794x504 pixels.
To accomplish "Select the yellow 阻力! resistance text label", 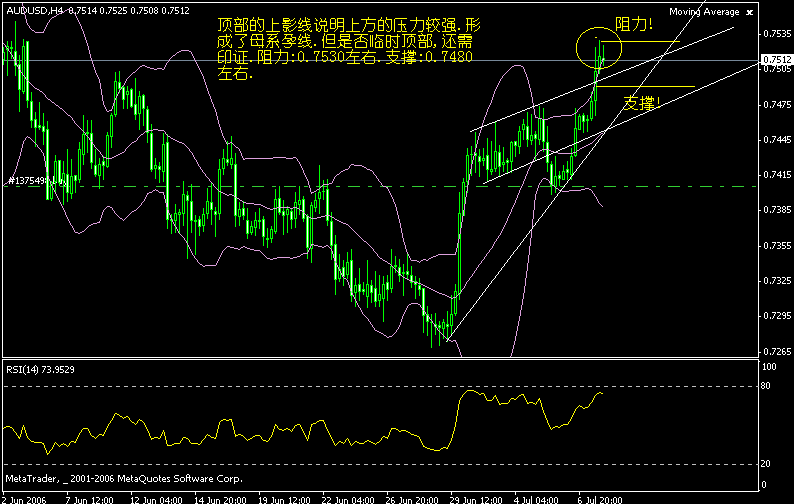I will click(x=633, y=24).
